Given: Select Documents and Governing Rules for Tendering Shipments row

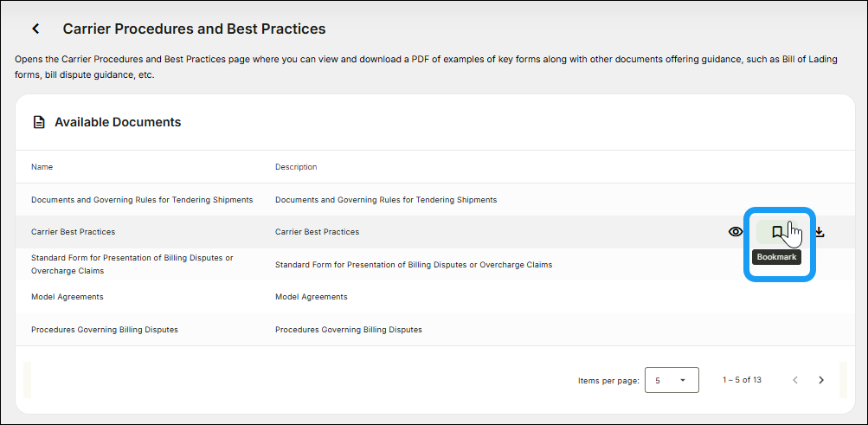Looking at the screenshot, I should [x=142, y=200].
